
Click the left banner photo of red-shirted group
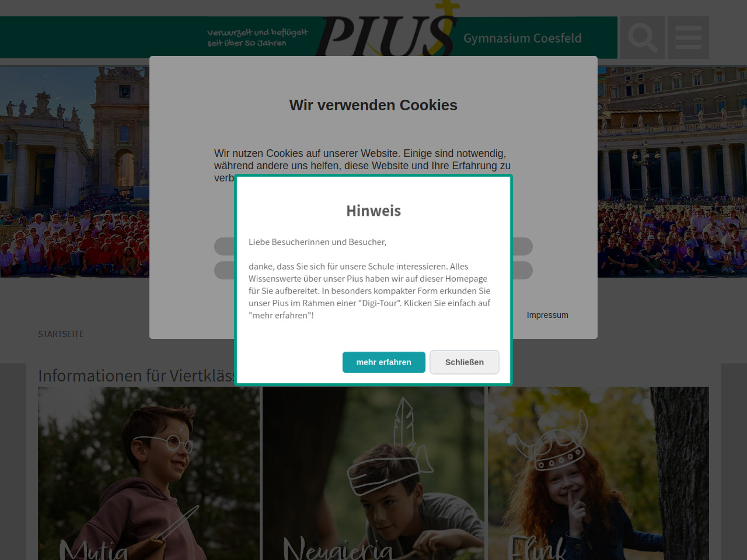click(x=75, y=171)
